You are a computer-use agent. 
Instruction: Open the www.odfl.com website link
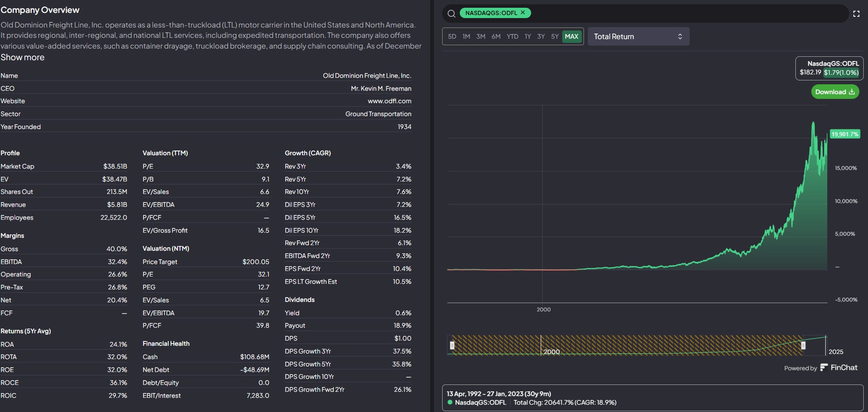tap(389, 101)
